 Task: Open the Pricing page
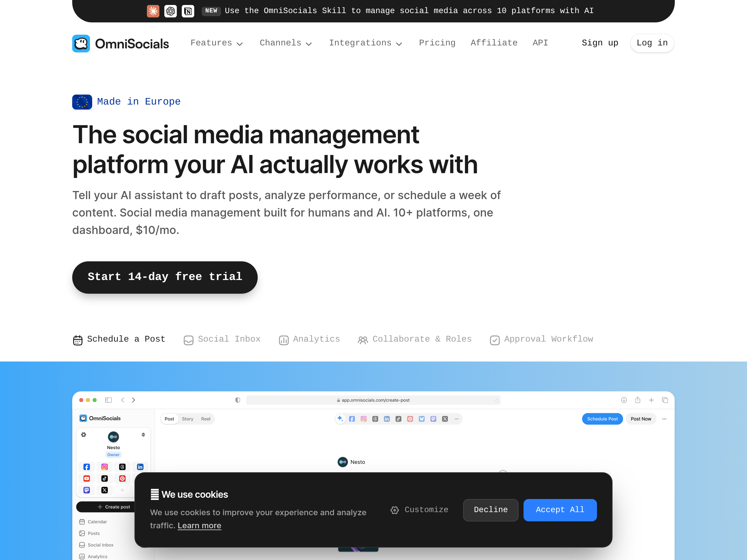pos(437,43)
